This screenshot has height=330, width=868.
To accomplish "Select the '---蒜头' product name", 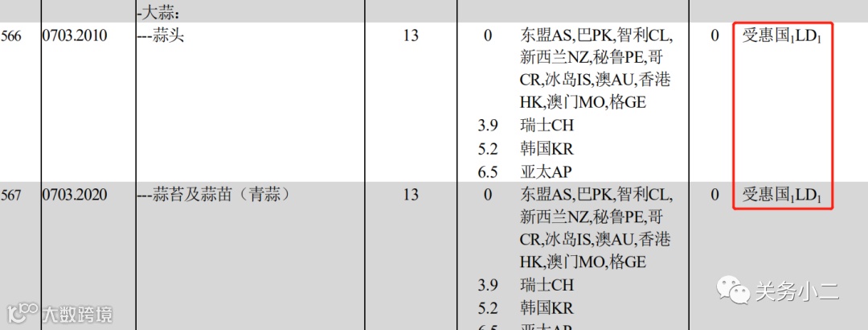I will coord(161,36).
